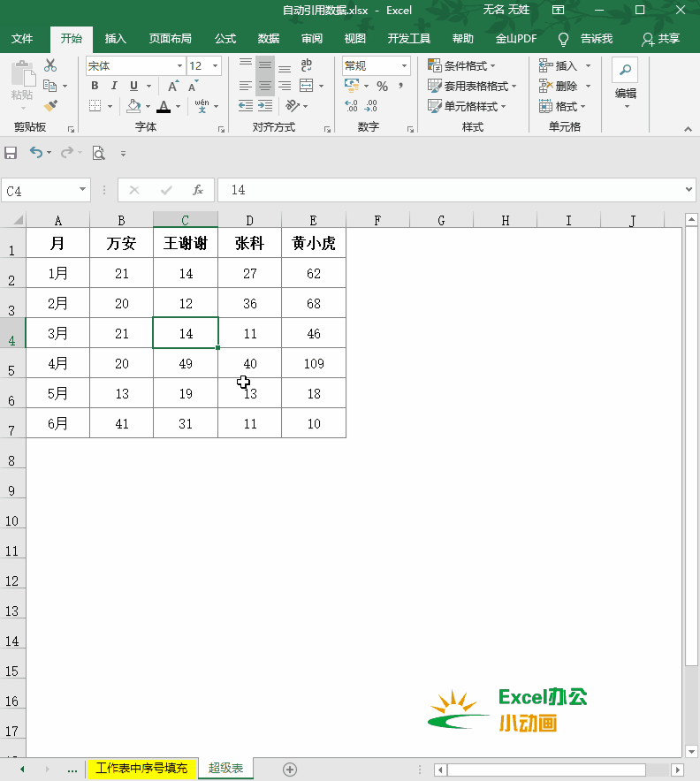Viewport: 700px width, 781px height.
Task: Select cell containing 109
Action: (x=314, y=363)
